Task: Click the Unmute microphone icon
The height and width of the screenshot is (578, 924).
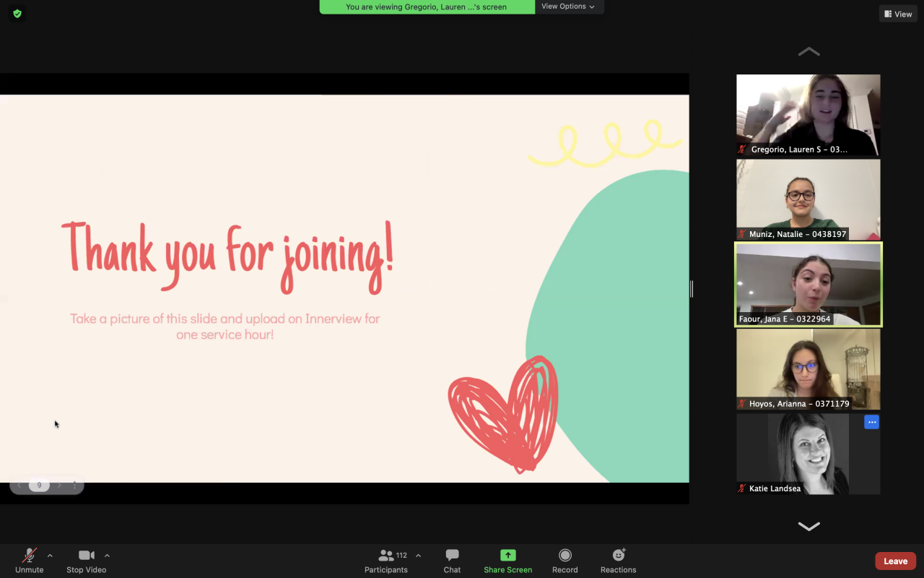Action: point(30,556)
